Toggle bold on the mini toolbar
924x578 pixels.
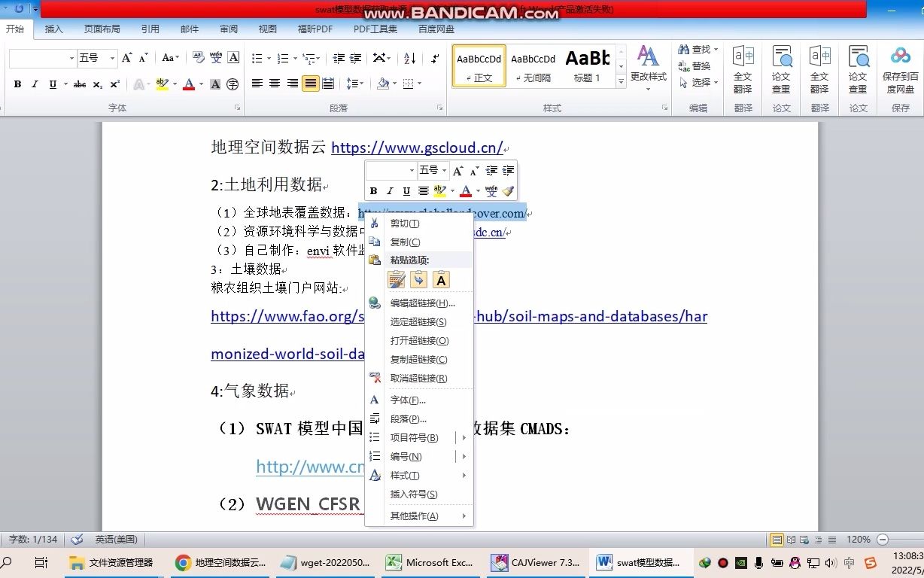coord(373,191)
